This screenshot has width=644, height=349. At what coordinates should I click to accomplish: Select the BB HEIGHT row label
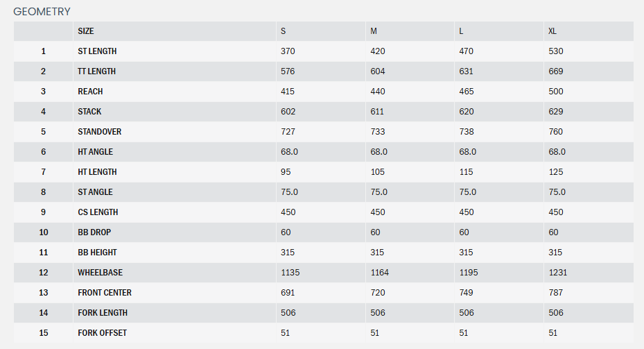[97, 253]
